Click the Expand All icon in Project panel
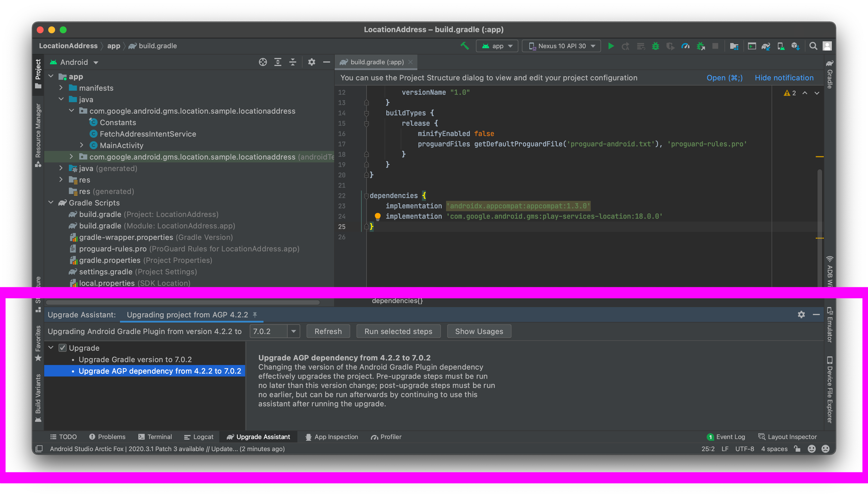 pos(278,62)
